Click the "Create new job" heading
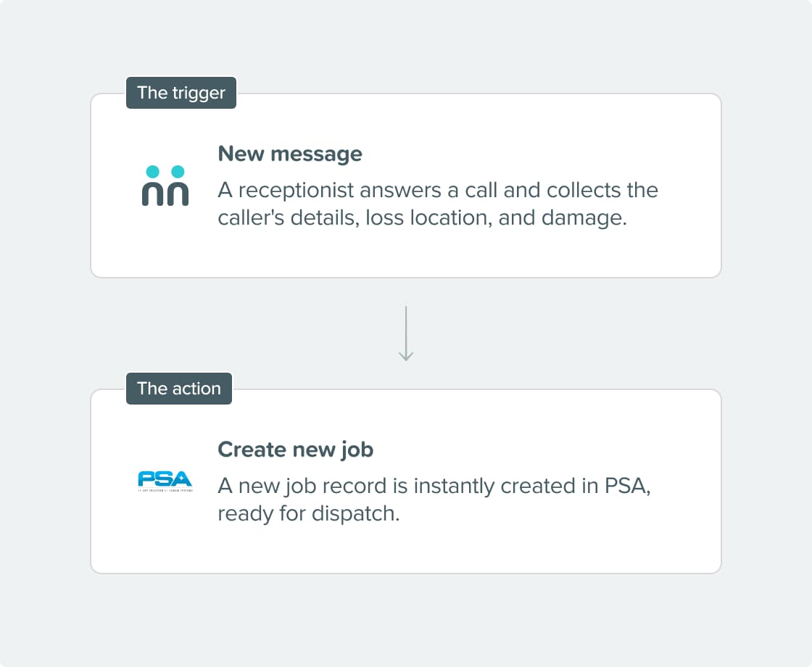The width and height of the screenshot is (812, 667). tap(295, 449)
